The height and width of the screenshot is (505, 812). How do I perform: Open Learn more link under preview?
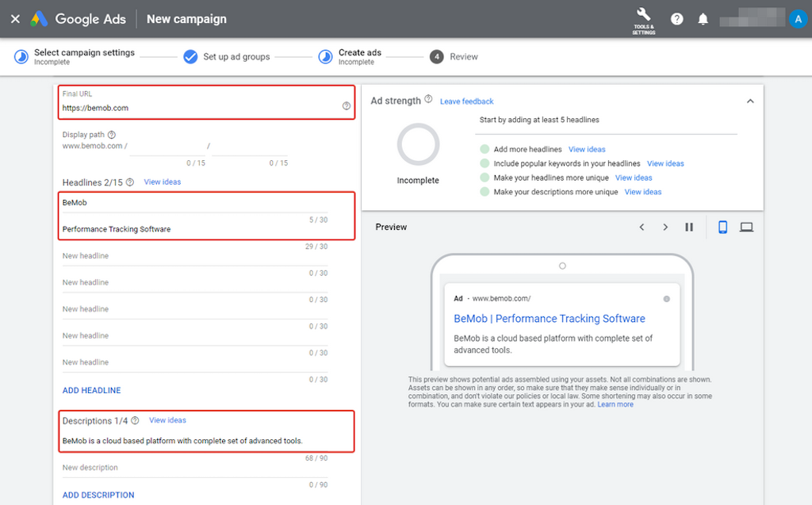(x=615, y=404)
